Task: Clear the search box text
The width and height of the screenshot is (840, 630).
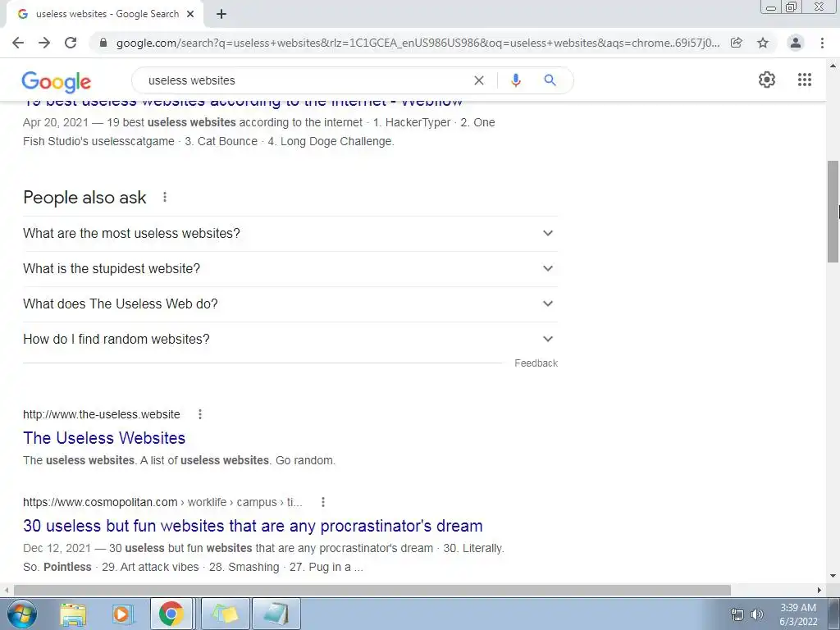Action: coord(479,80)
